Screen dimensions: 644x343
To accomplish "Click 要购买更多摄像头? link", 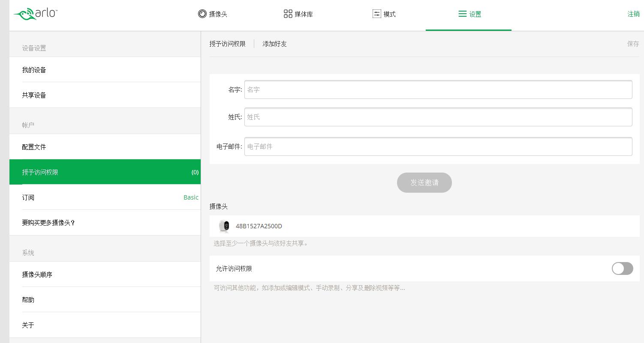I will coord(48,223).
